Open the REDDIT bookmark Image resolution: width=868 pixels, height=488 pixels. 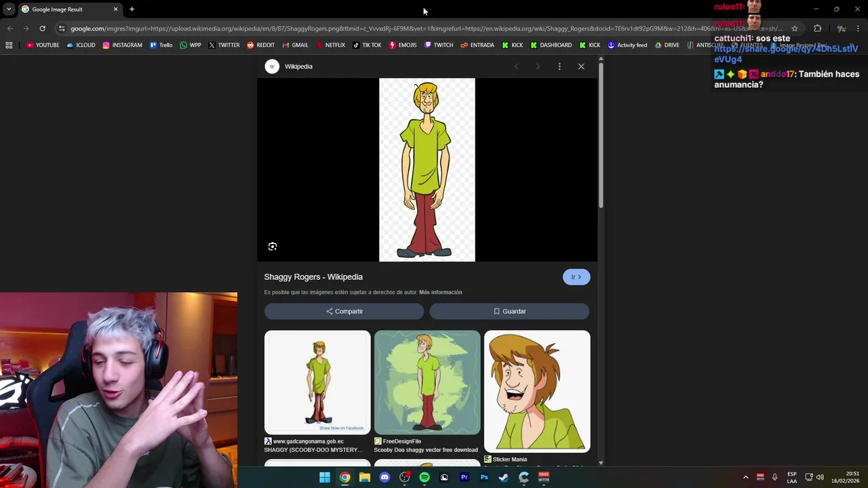261,45
